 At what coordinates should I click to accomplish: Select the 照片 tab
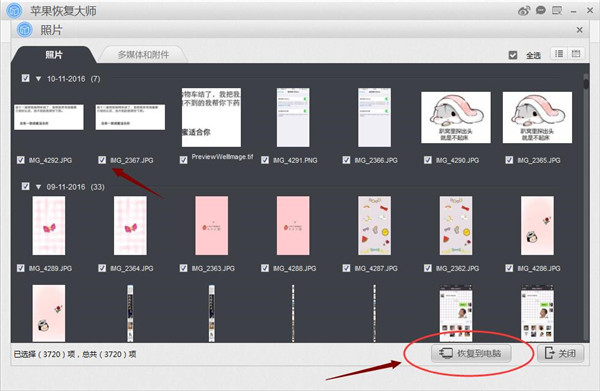54,55
